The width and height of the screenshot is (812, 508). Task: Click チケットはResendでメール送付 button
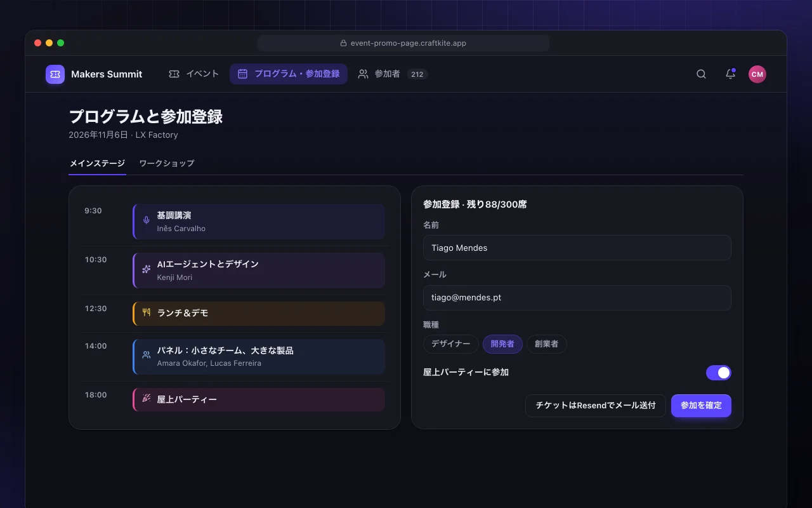[596, 406]
